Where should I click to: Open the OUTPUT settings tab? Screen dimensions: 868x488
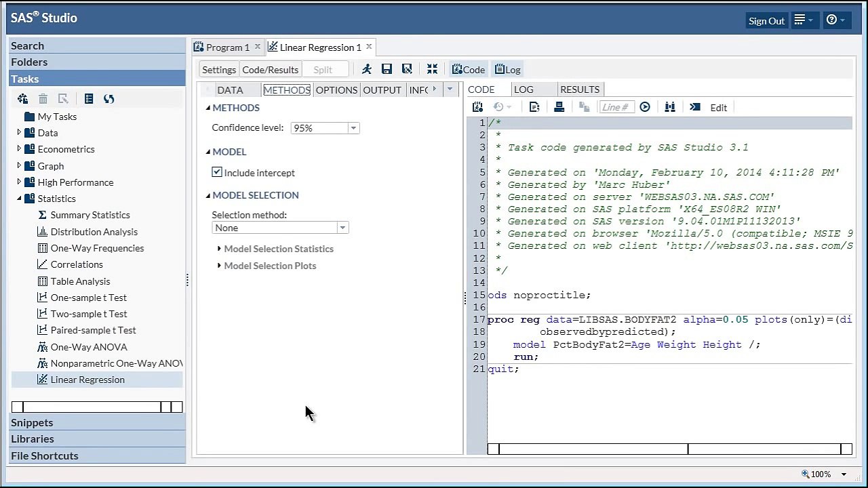coord(382,89)
